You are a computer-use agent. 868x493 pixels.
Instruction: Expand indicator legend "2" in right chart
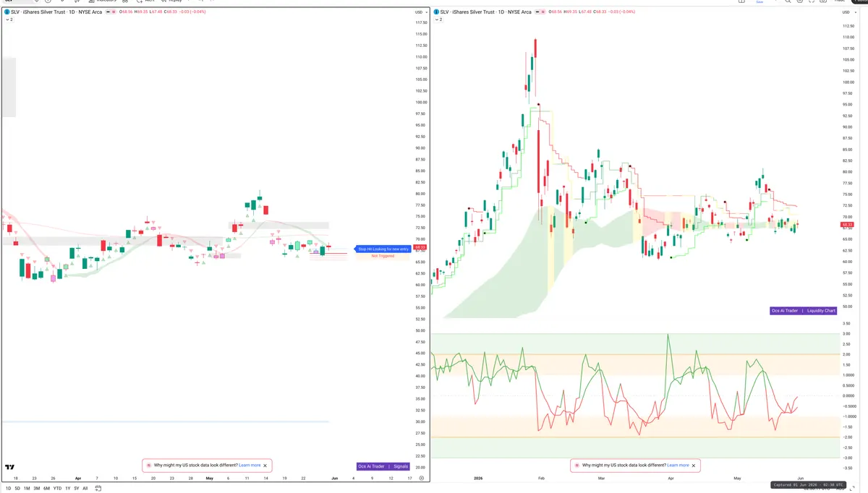[x=438, y=20]
